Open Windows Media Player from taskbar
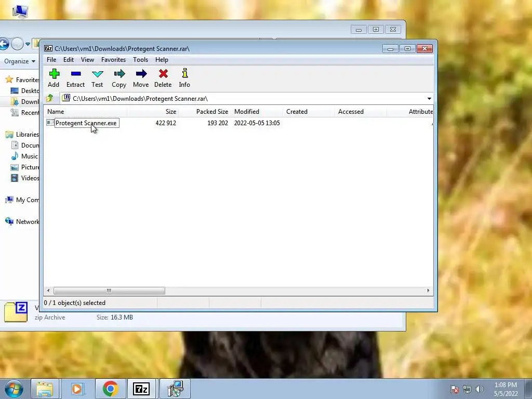532x399 pixels. point(77,389)
